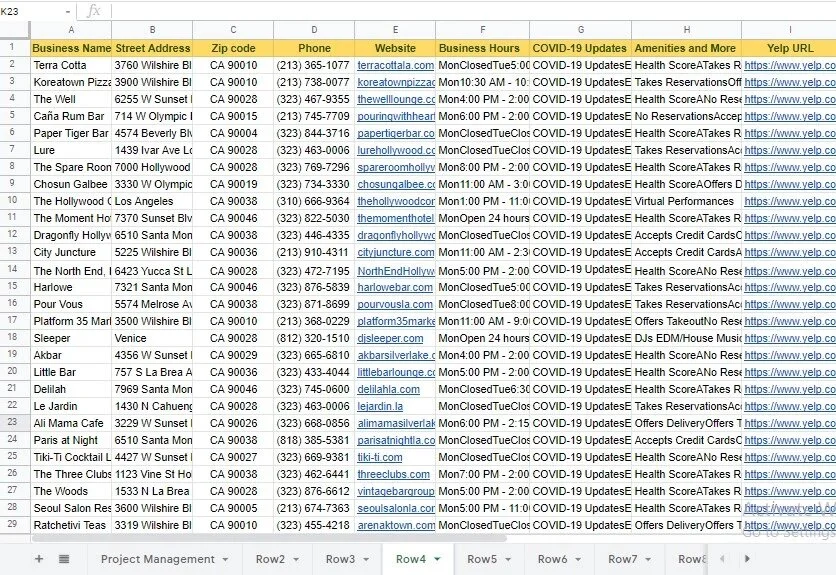Select the Virtual Performances amenities cell
The image size is (836, 575).
(687, 201)
